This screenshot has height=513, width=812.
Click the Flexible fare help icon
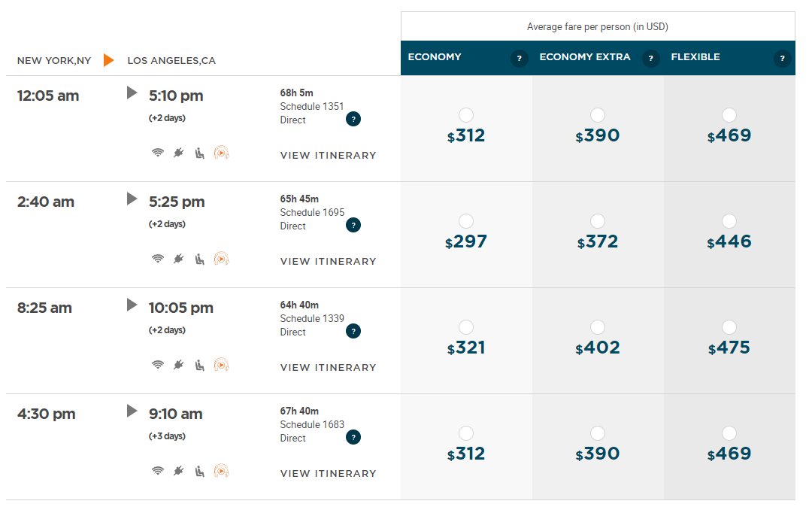point(782,58)
